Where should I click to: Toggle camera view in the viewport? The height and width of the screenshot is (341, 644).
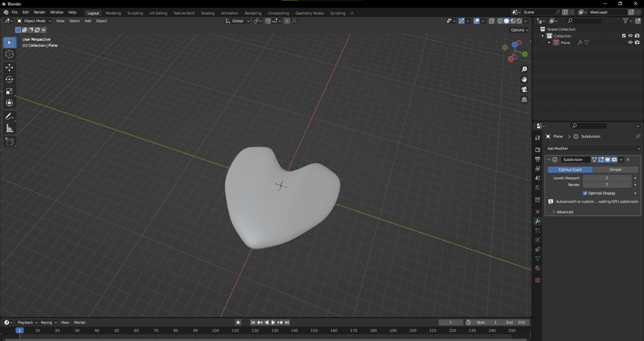pos(524,90)
